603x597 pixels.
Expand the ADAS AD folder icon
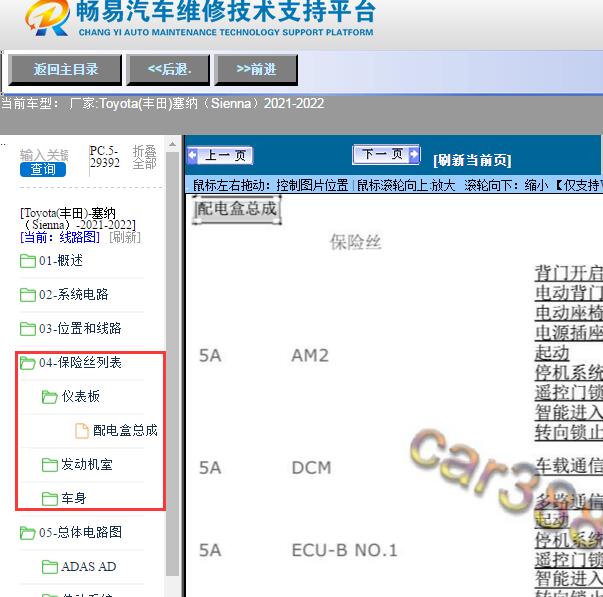pyautogui.click(x=50, y=567)
